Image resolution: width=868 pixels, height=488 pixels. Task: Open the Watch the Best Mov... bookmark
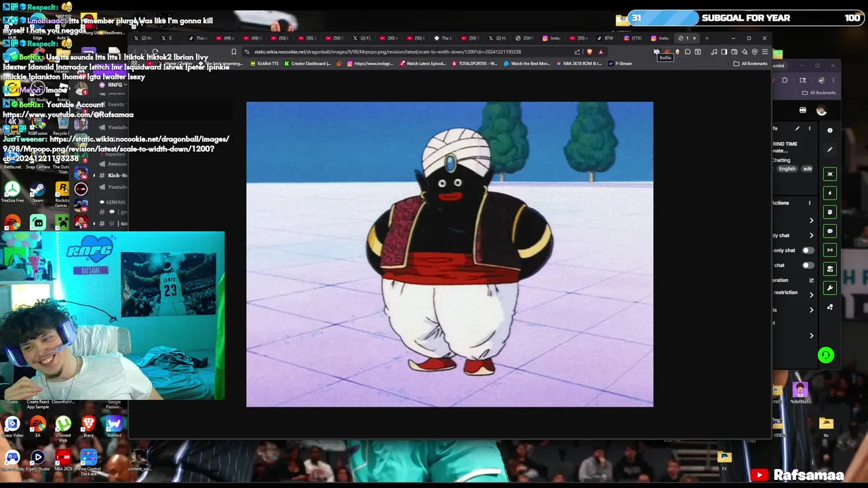[x=526, y=64]
